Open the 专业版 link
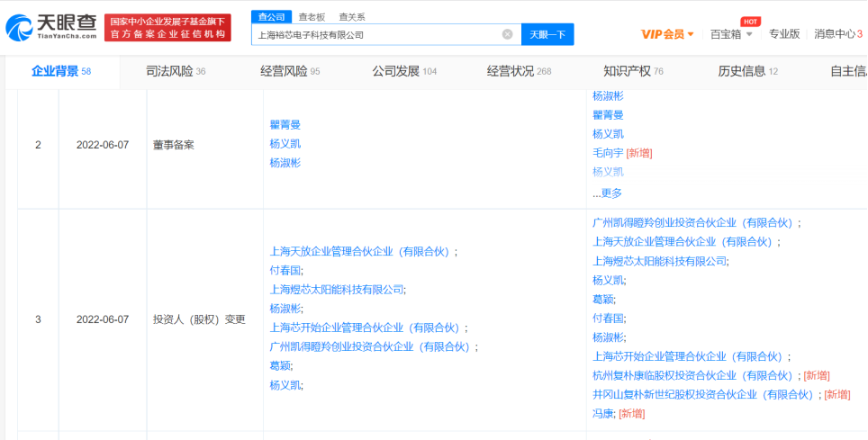The width and height of the screenshot is (868, 440). [x=784, y=34]
